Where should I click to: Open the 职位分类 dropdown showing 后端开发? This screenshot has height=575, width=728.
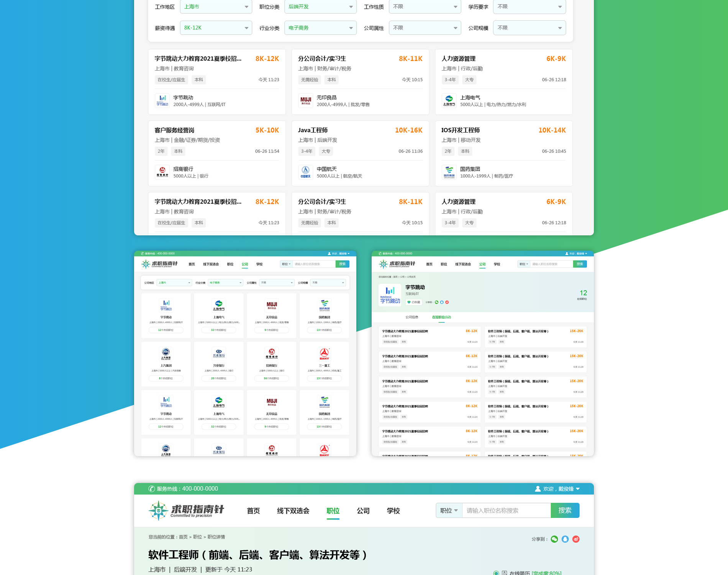click(320, 7)
